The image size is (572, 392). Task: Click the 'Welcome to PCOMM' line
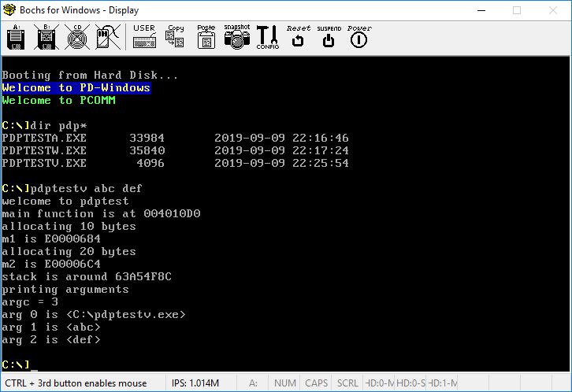[58, 100]
